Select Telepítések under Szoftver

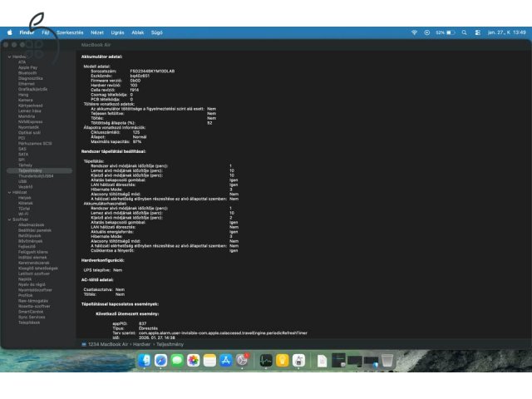(x=29, y=322)
